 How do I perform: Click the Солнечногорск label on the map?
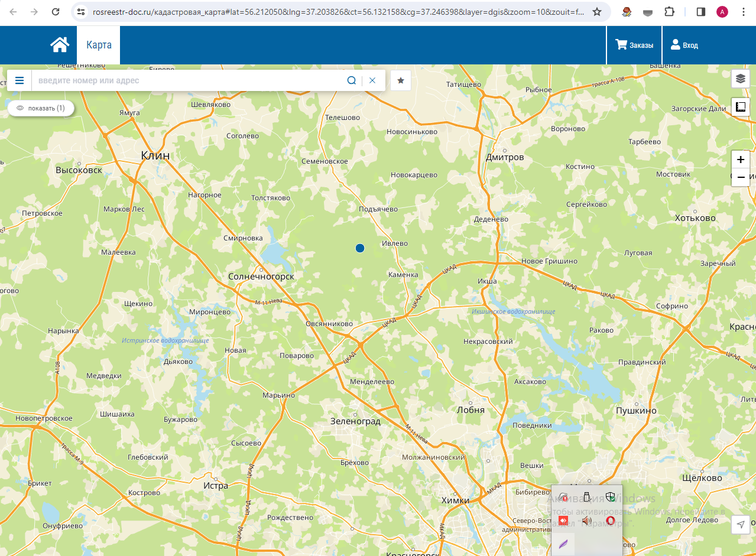click(261, 277)
